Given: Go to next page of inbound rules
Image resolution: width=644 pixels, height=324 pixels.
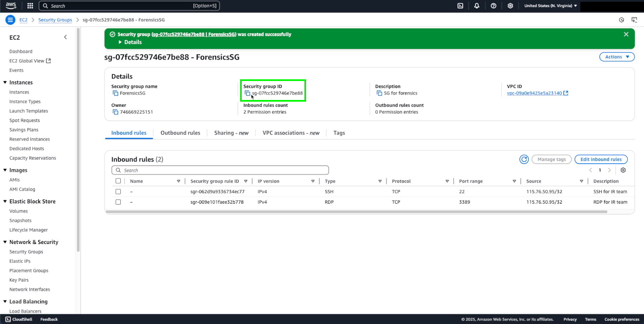Looking at the screenshot, I should pyautogui.click(x=609, y=170).
